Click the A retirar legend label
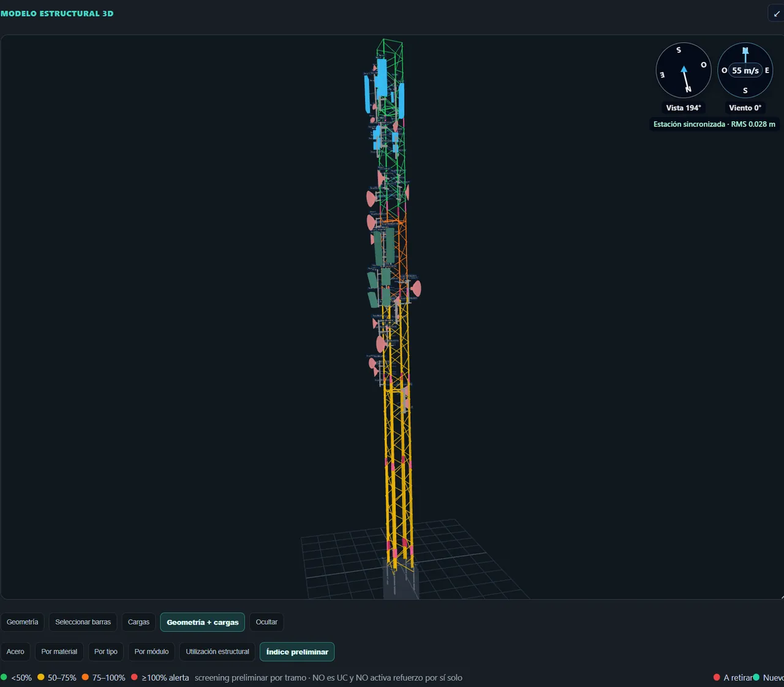784x687 pixels. click(x=738, y=678)
